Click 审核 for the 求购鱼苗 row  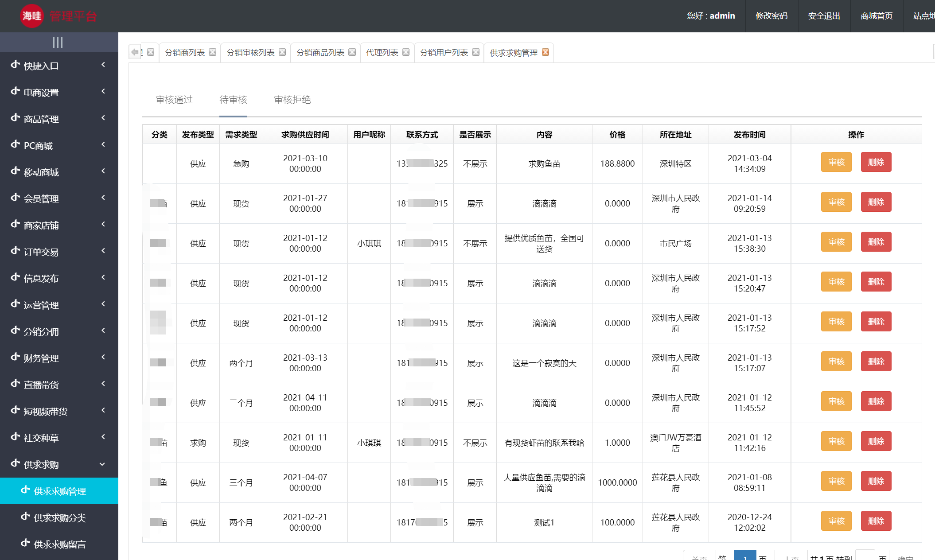(836, 162)
